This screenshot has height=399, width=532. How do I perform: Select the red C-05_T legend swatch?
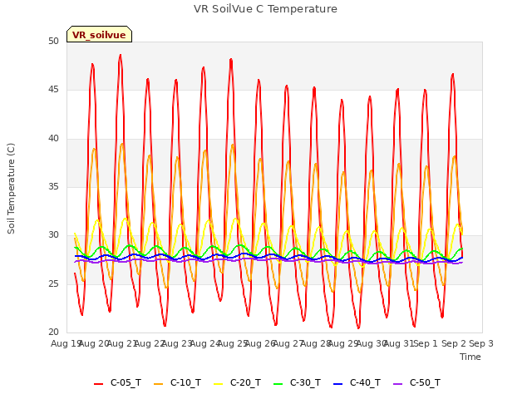pyautogui.click(x=98, y=383)
